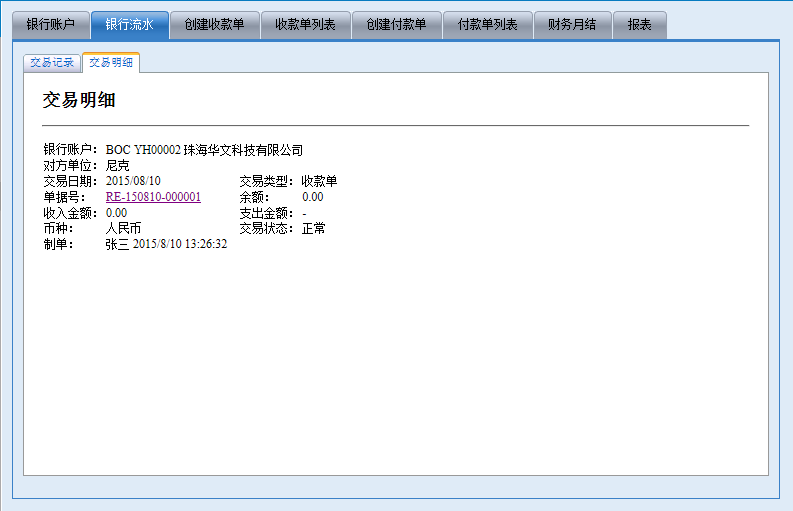The width and height of the screenshot is (793, 511).
Task: Click the 余额： field label
Action: click(x=254, y=197)
